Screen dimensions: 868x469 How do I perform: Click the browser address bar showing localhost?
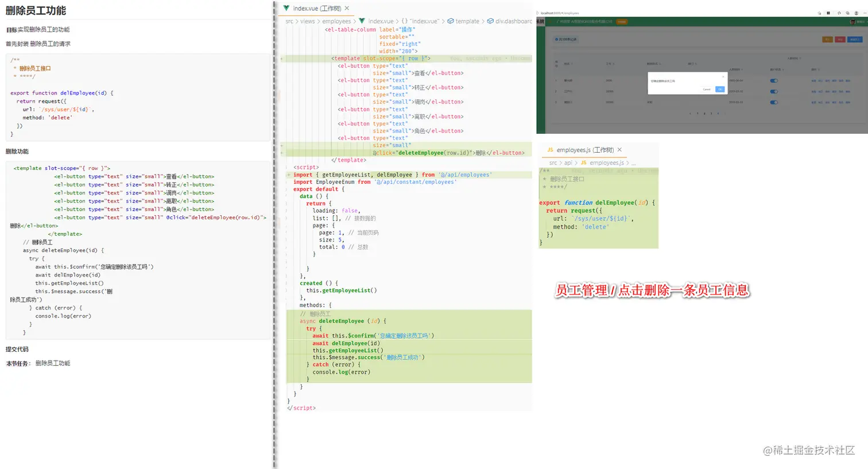pos(560,13)
